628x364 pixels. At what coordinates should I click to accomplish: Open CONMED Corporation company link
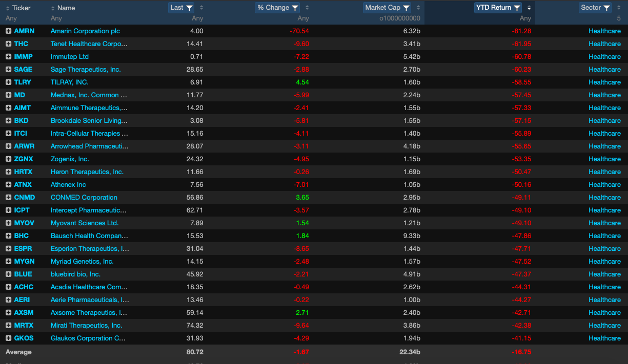click(x=84, y=198)
